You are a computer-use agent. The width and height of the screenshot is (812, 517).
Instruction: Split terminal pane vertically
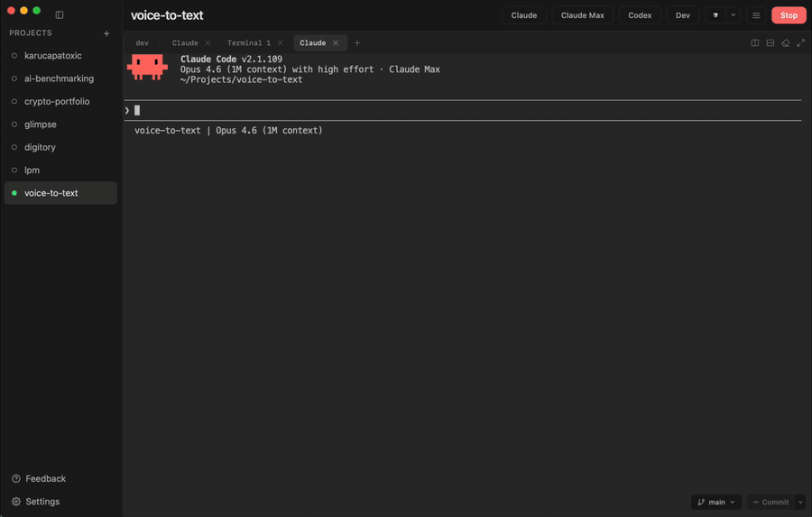(x=755, y=43)
